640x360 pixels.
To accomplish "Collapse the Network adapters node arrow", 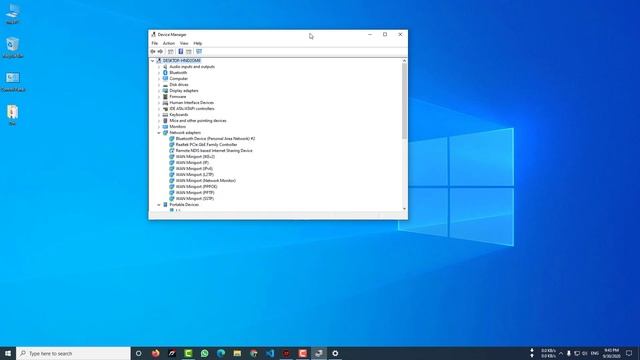I will [x=159, y=133].
